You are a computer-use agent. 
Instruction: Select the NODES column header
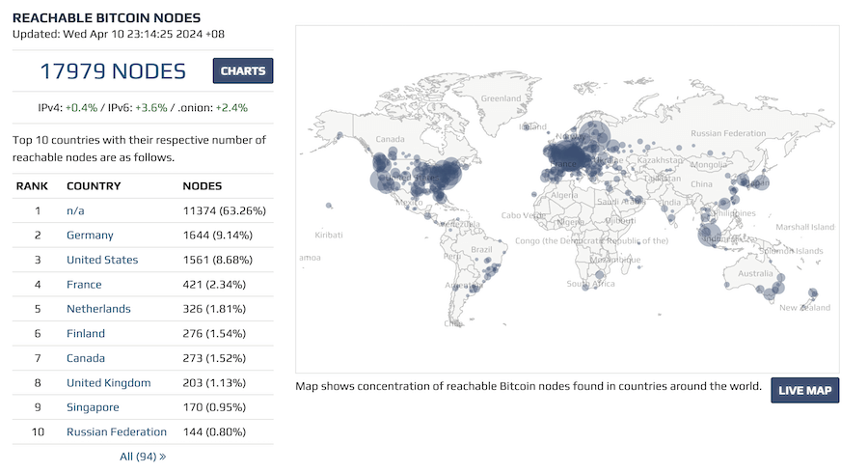pos(203,186)
